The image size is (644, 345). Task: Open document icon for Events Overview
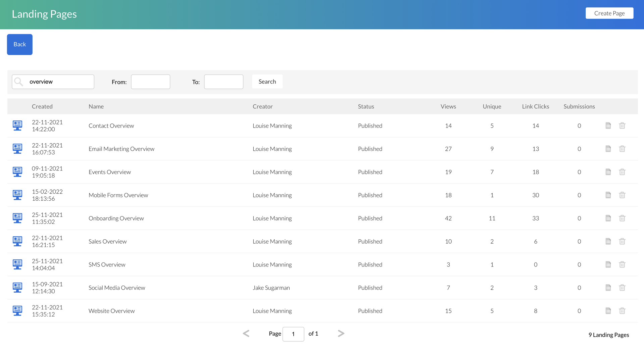pos(608,172)
